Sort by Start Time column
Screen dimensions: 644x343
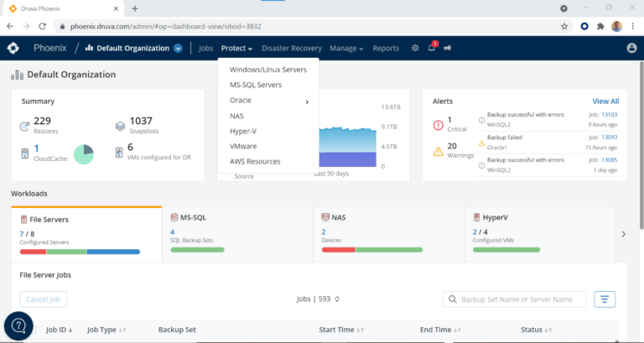point(344,330)
